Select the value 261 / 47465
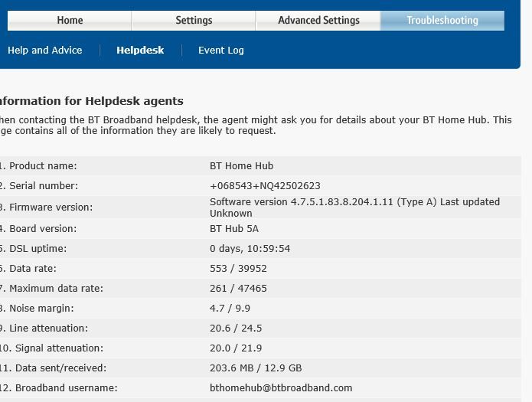The height and width of the screenshot is (402, 532). point(238,288)
